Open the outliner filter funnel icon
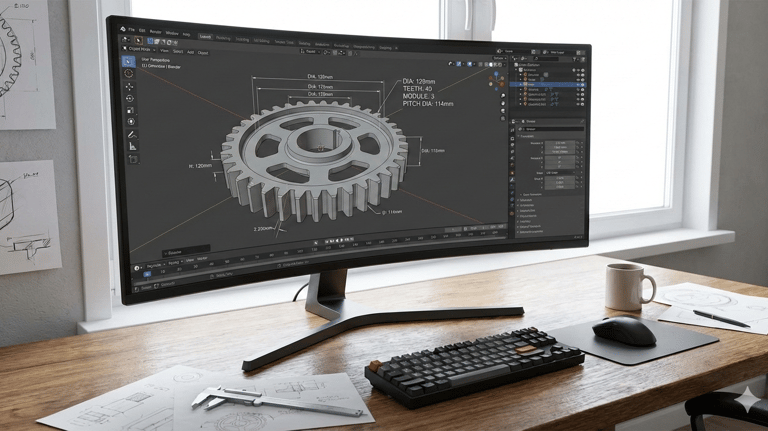This screenshot has height=431, width=768. (575, 59)
